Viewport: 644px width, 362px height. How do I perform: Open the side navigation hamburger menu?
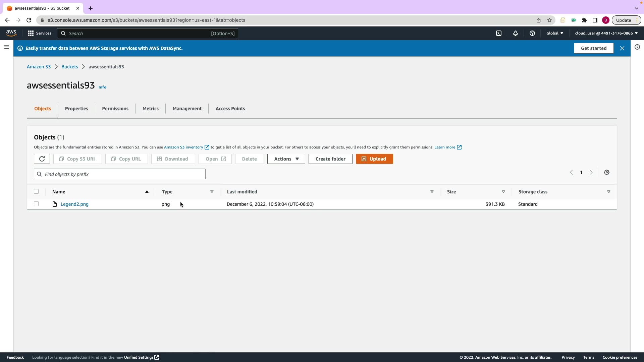pos(6,47)
